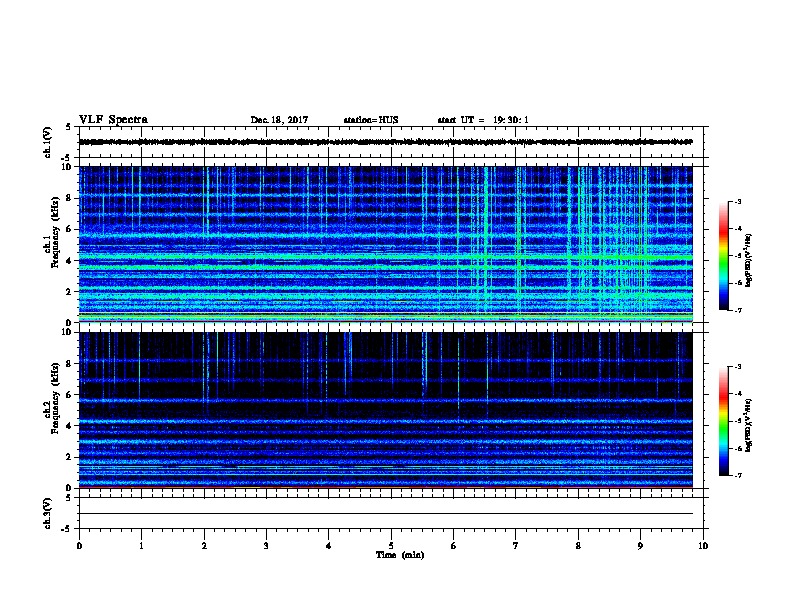Click time axis tick label "2"

click(204, 546)
